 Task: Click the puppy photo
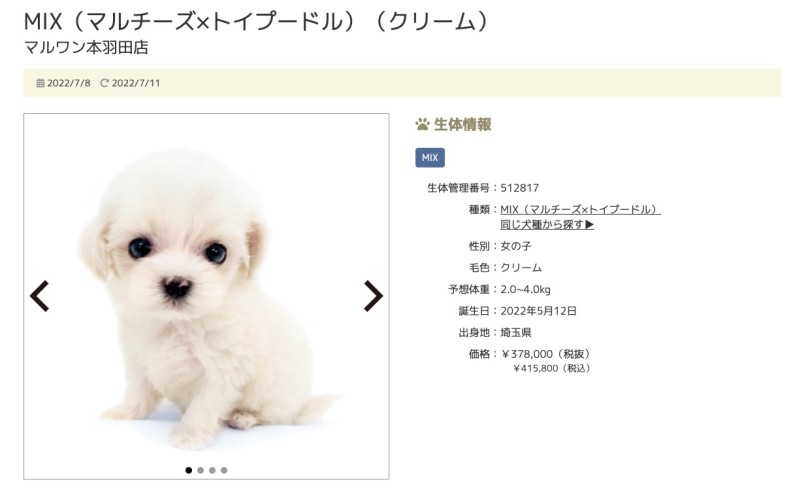206,297
